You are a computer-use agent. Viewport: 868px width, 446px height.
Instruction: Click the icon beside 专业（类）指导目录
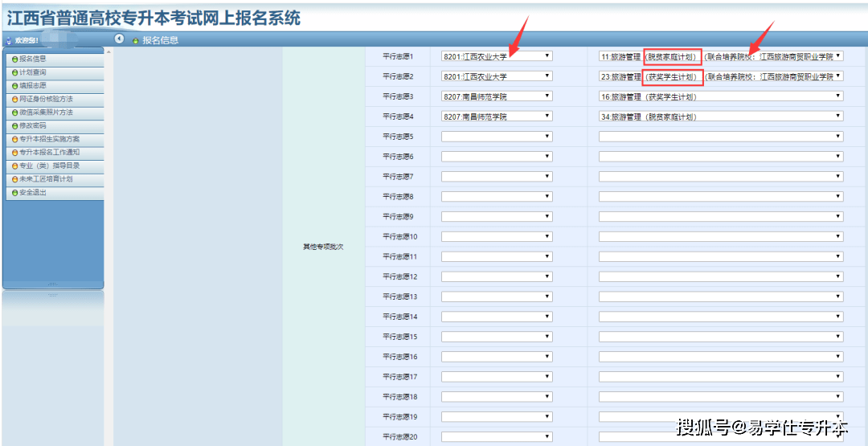(x=15, y=166)
